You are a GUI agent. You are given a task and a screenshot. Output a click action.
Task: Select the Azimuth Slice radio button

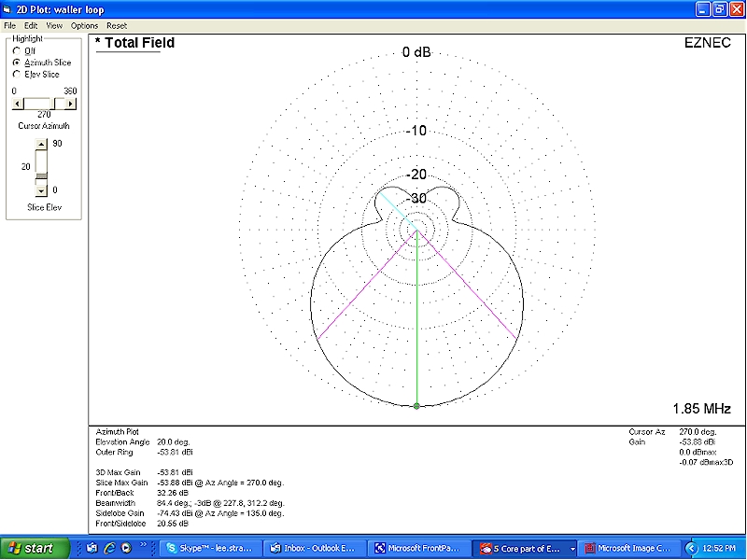[17, 63]
